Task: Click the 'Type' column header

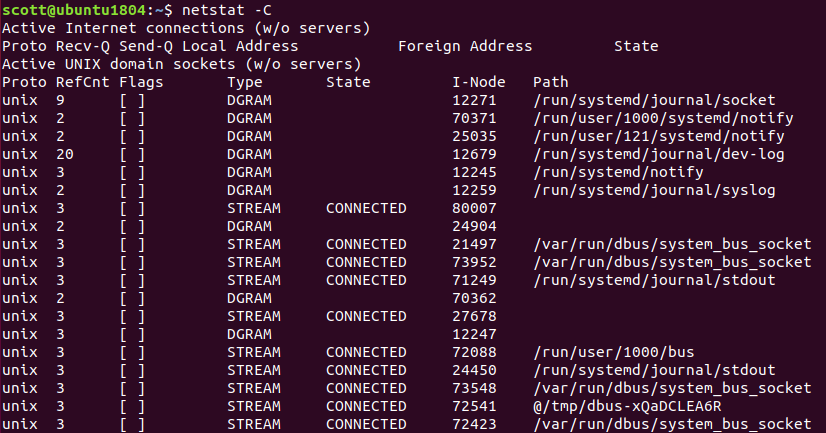Action: click(x=245, y=82)
